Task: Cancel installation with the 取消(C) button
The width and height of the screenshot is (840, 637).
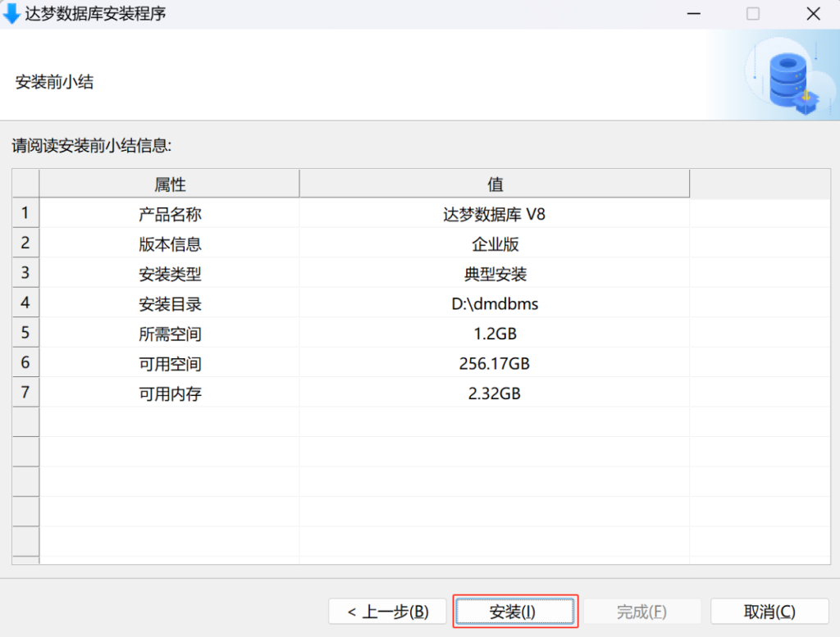Action: click(769, 612)
